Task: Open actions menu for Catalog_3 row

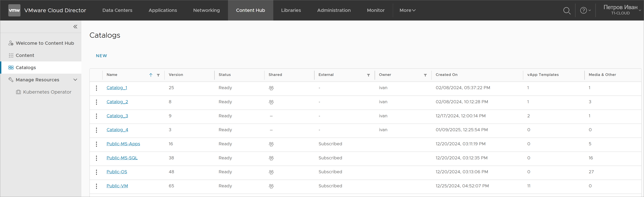Action: (96, 116)
